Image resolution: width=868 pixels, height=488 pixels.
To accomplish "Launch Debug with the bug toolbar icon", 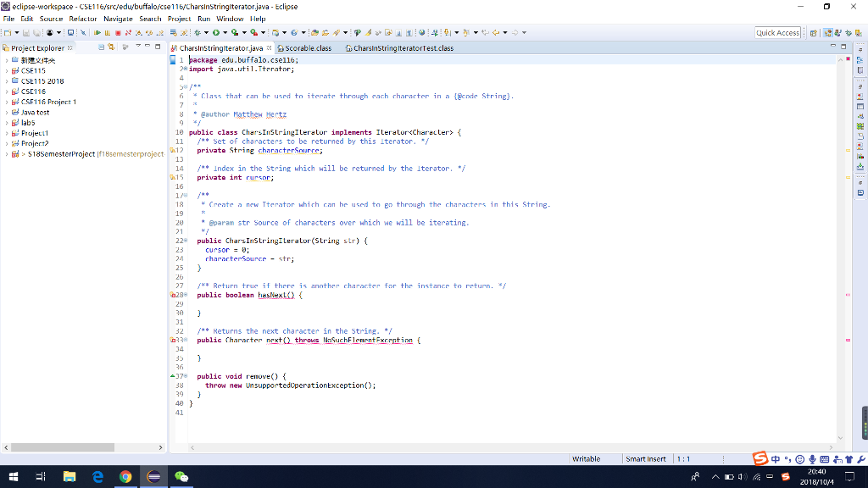I will (x=197, y=32).
